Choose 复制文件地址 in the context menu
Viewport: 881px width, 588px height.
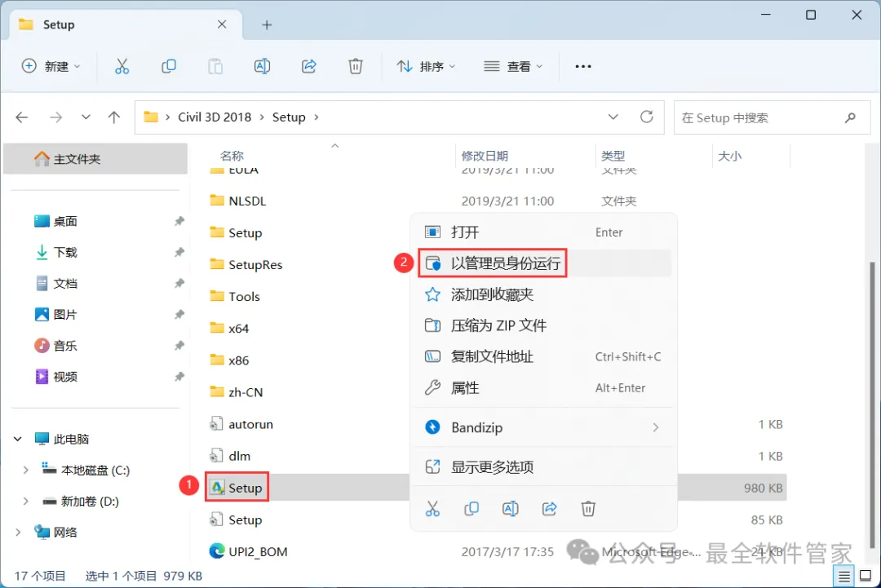(543, 356)
